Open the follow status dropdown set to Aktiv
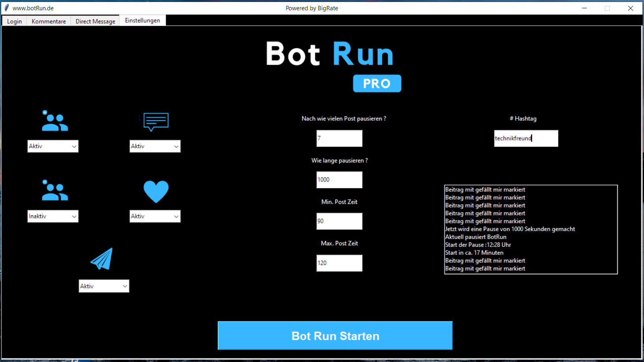 tap(53, 146)
